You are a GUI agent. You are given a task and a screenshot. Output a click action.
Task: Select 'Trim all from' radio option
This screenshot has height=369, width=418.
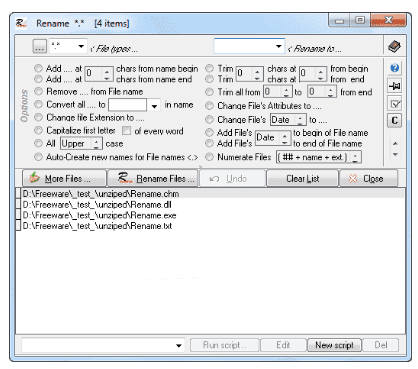209,92
